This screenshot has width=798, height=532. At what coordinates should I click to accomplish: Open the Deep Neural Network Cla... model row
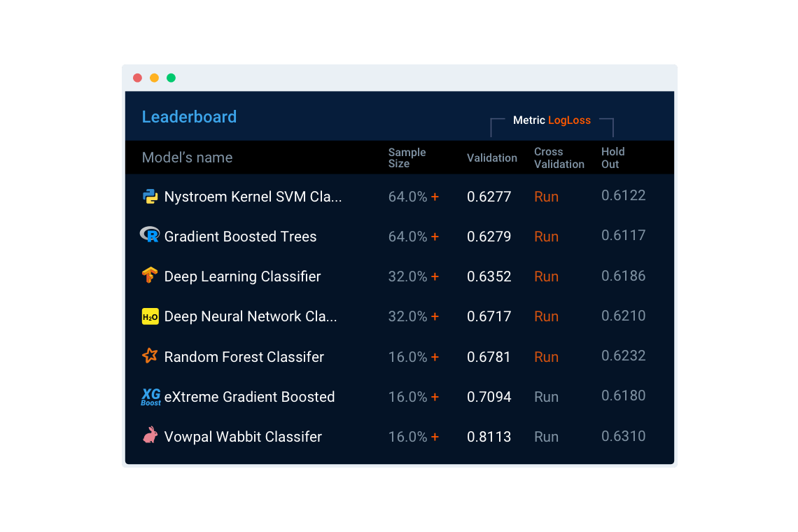click(400, 316)
